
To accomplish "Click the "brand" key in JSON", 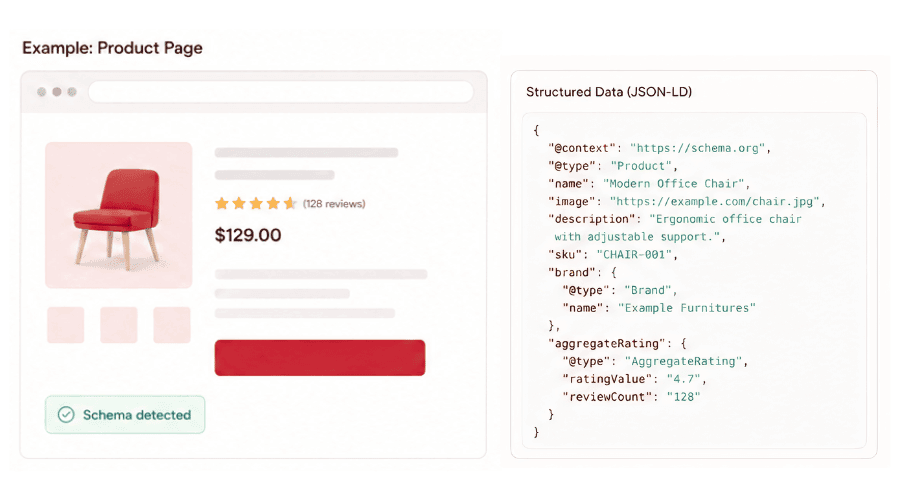I will pyautogui.click(x=575, y=272).
